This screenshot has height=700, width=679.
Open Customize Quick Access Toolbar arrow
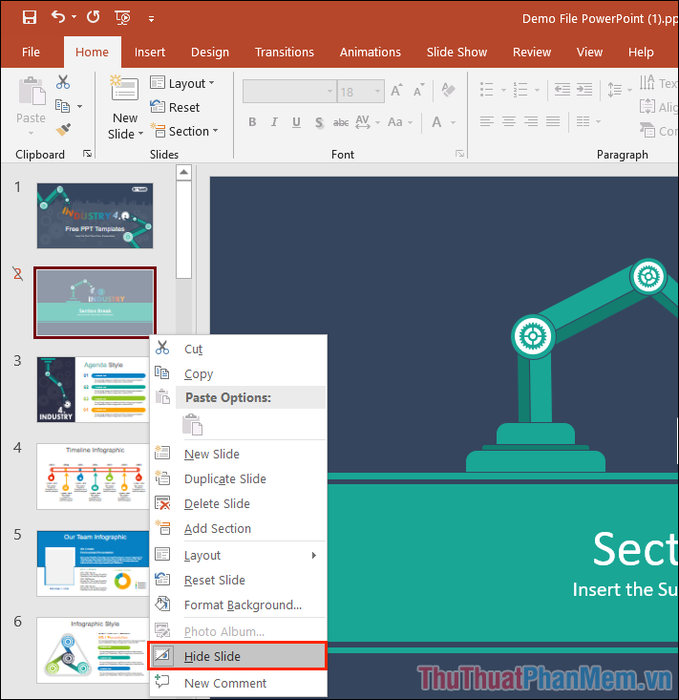pos(151,19)
